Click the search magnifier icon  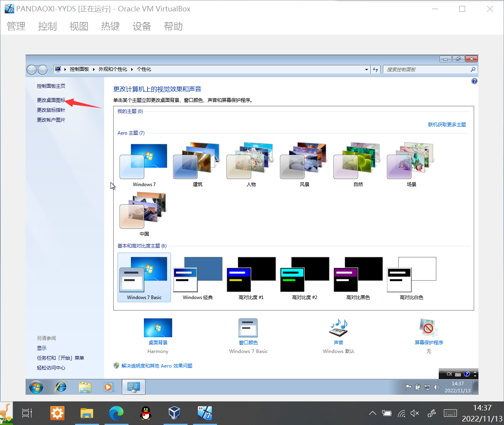coord(473,69)
